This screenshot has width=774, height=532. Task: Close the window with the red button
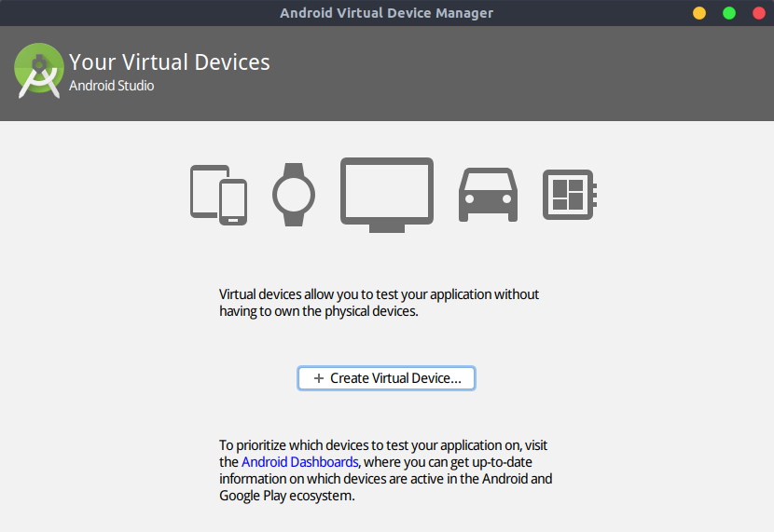click(x=759, y=13)
